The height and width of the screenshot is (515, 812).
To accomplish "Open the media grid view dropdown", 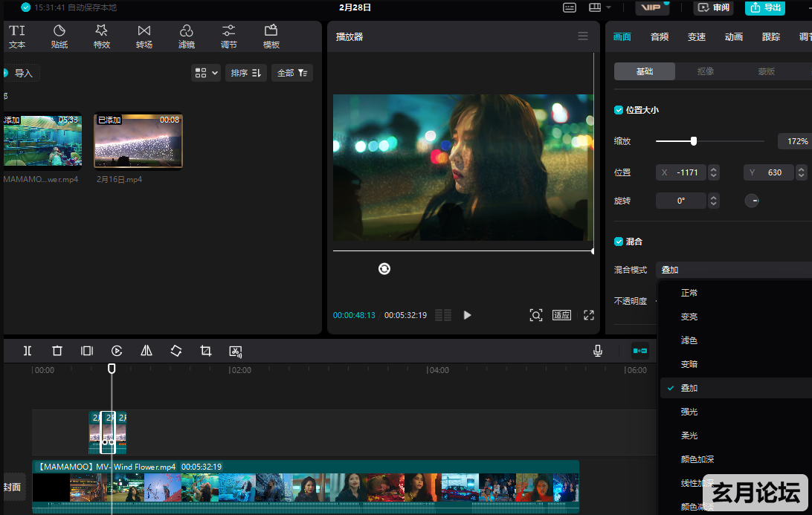I will 206,73.
